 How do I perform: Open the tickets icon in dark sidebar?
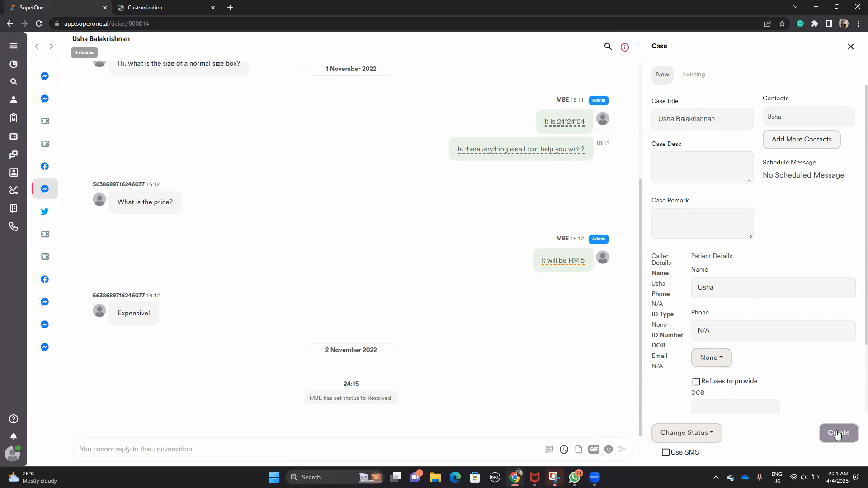pyautogui.click(x=14, y=136)
